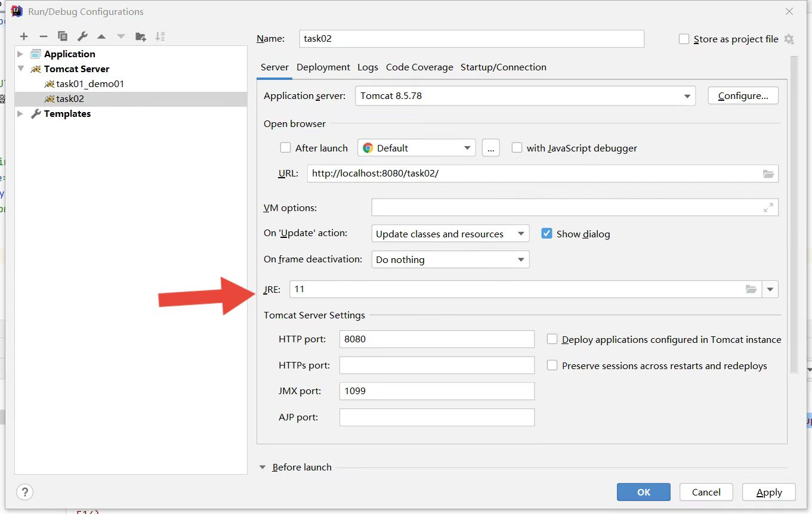Collapse the Before launch section

point(263,467)
